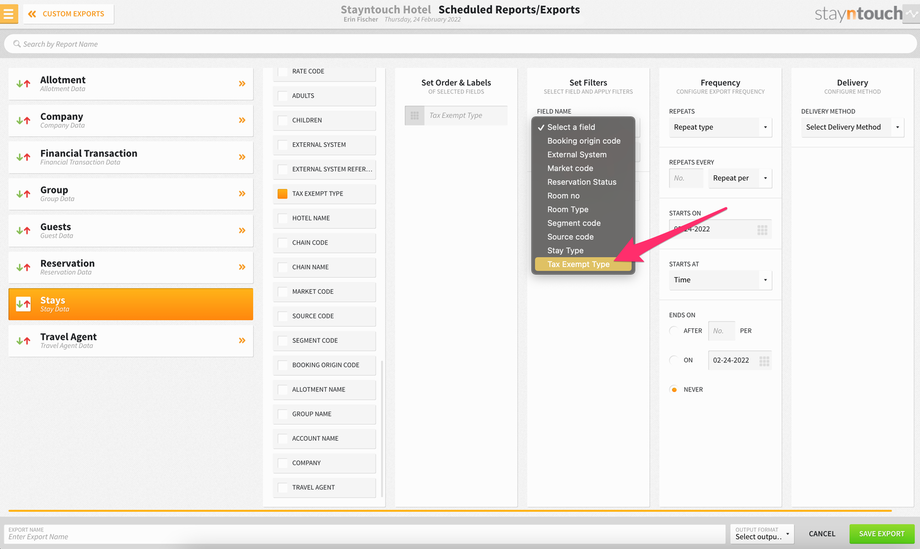Click the Cancel button
The image size is (920, 549).
[821, 534]
